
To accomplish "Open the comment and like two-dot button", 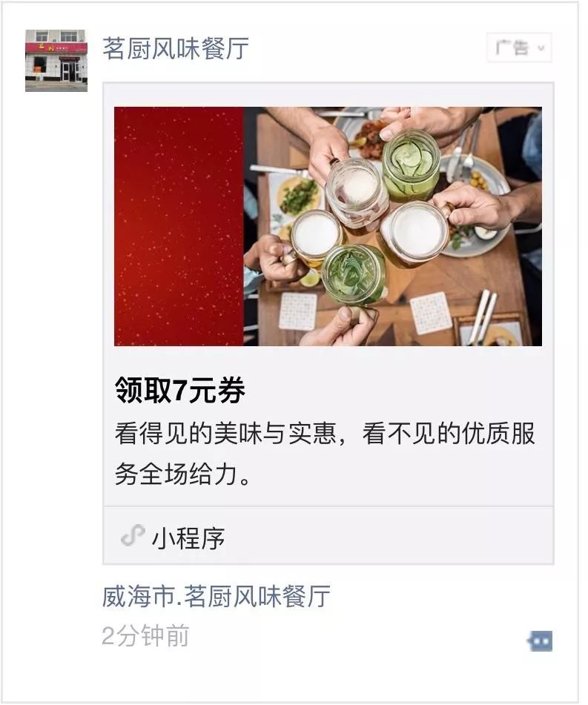I will (541, 641).
